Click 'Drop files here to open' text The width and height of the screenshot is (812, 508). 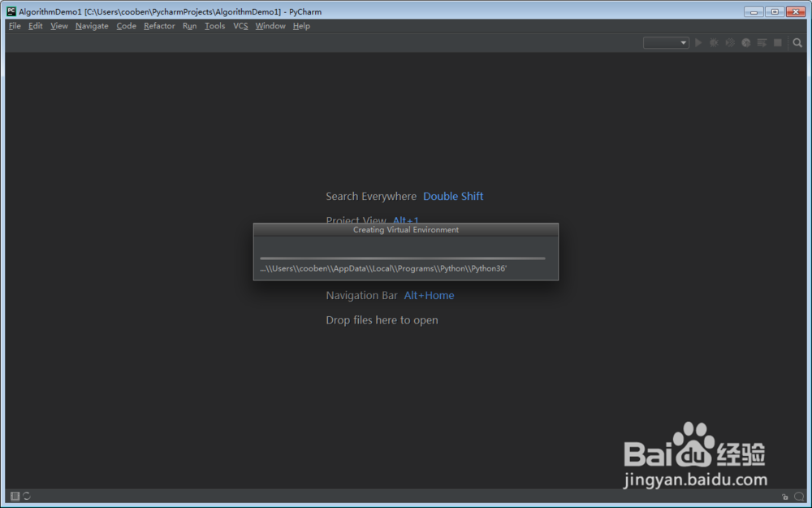pos(382,320)
